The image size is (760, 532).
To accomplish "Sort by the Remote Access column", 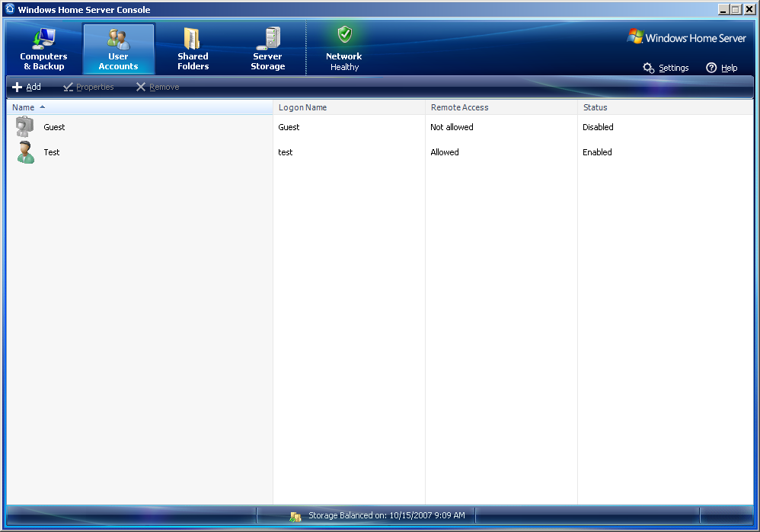I will coord(501,107).
